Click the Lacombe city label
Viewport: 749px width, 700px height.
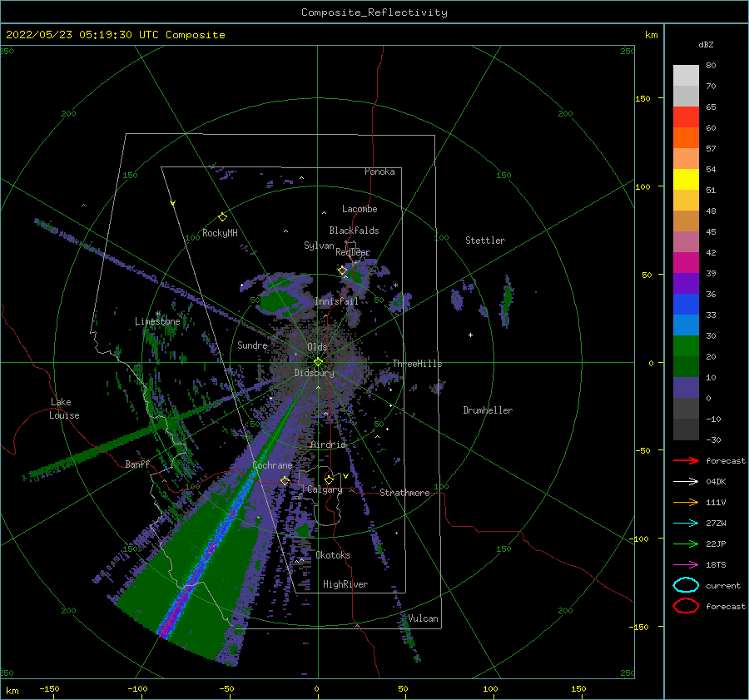[360, 209]
